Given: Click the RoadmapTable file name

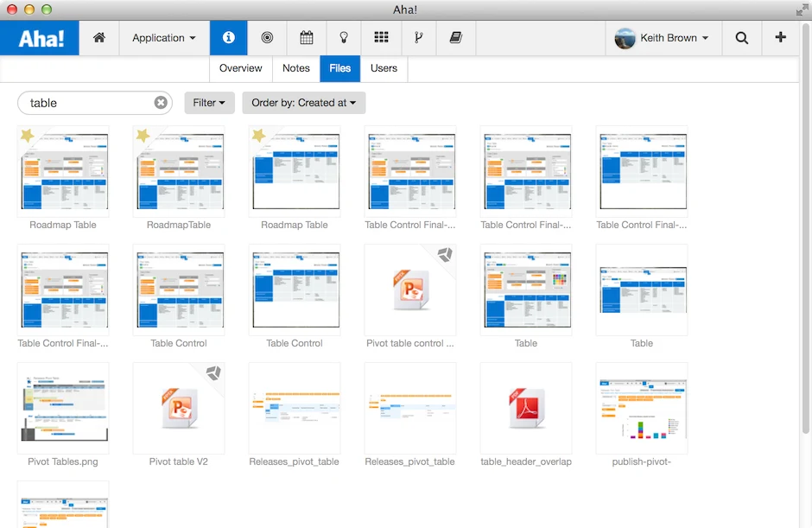Looking at the screenshot, I should pyautogui.click(x=179, y=225).
